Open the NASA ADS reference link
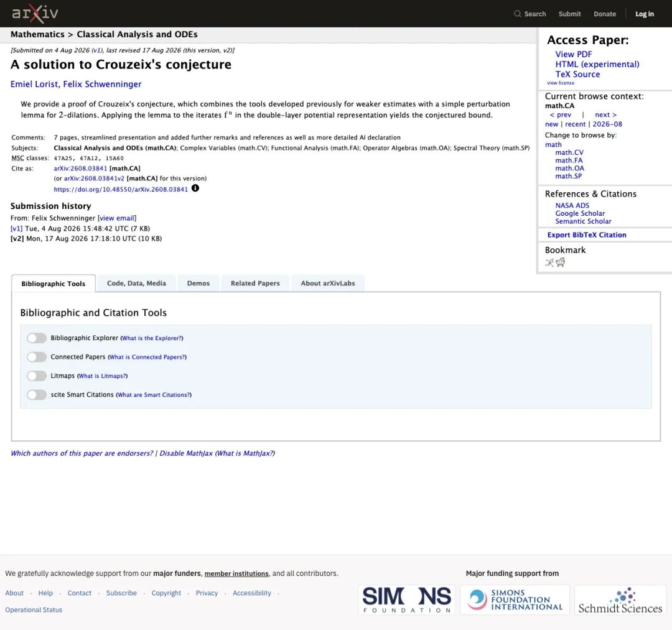Screen dimensions: 672x630 [x=572, y=206]
